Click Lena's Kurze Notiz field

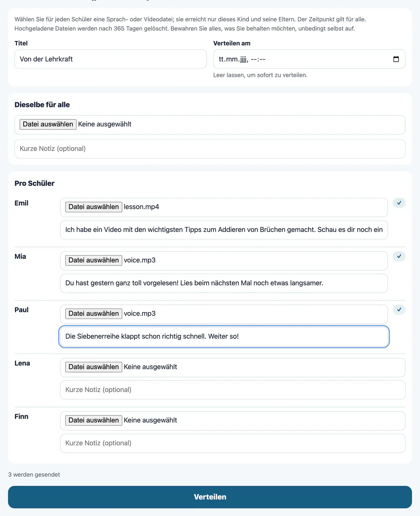(x=233, y=390)
